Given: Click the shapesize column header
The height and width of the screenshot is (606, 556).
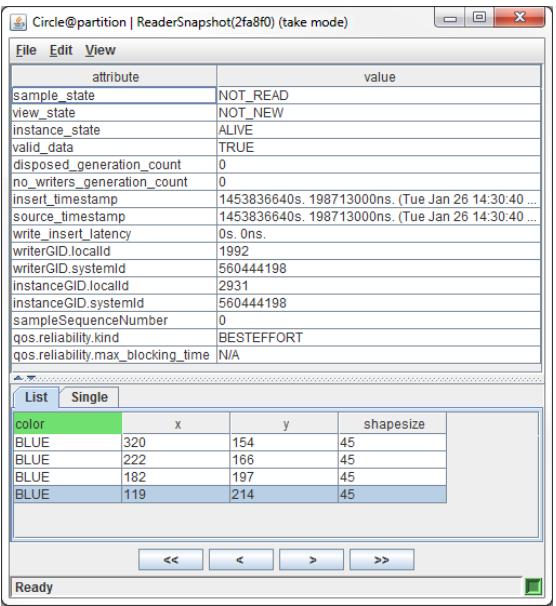Looking at the screenshot, I should 393,424.
